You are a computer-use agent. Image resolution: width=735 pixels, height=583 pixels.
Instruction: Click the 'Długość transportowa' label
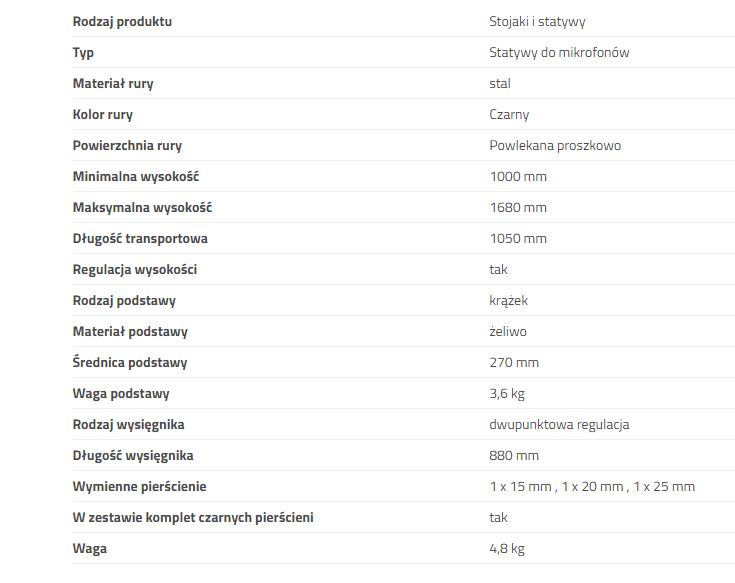(x=140, y=239)
